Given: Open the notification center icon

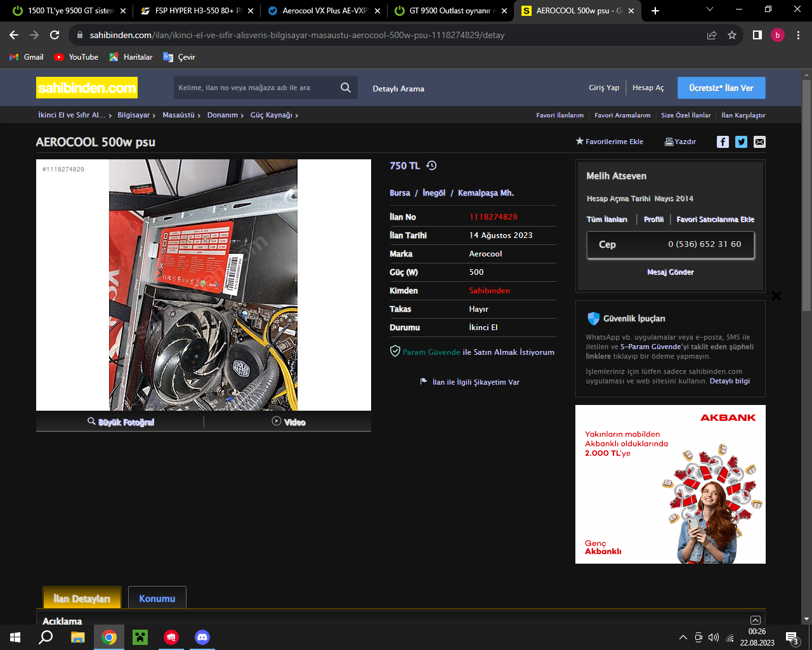Looking at the screenshot, I should (792, 637).
